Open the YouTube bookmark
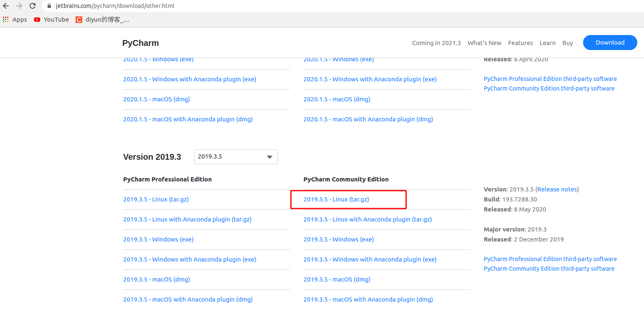This screenshot has height=322, width=644. coord(51,20)
